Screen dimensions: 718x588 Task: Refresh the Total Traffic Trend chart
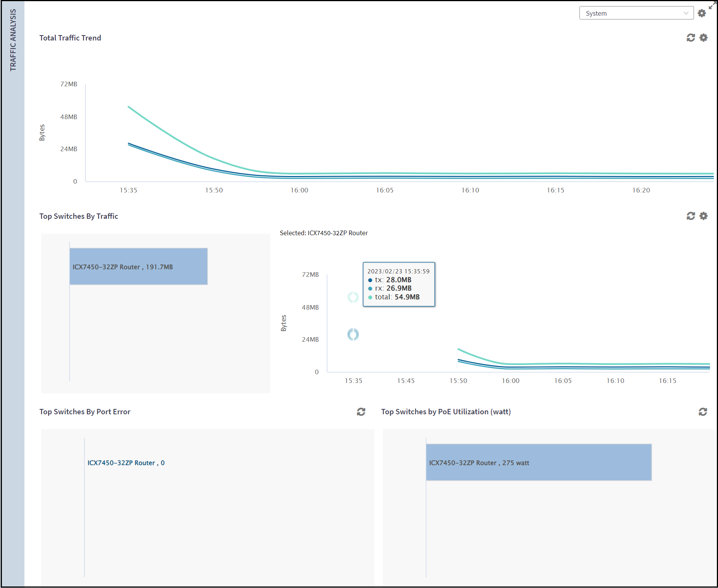tap(691, 37)
